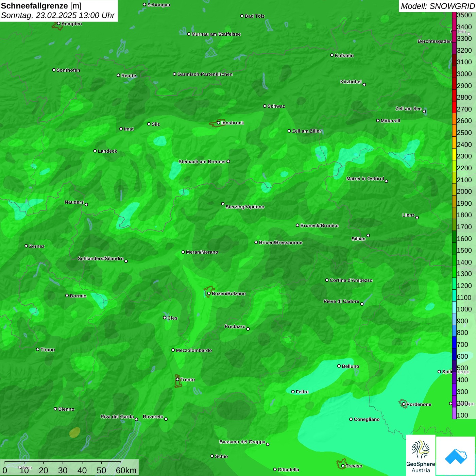This screenshot has height=476, width=476.
Task: Select the Trento location marker dot
Action: click(177, 379)
